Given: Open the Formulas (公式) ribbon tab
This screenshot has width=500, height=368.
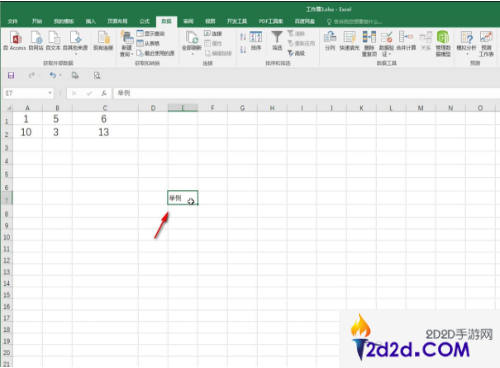Looking at the screenshot, I should click(145, 21).
